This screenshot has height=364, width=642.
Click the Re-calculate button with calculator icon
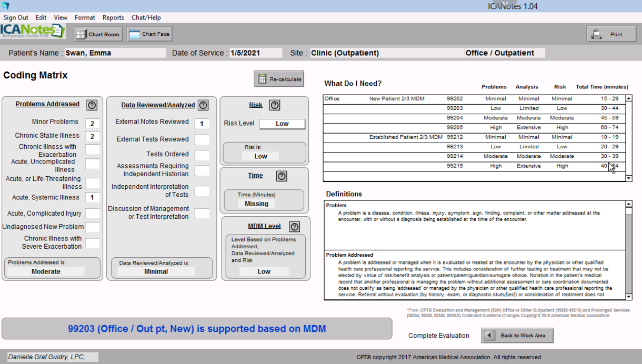(279, 79)
